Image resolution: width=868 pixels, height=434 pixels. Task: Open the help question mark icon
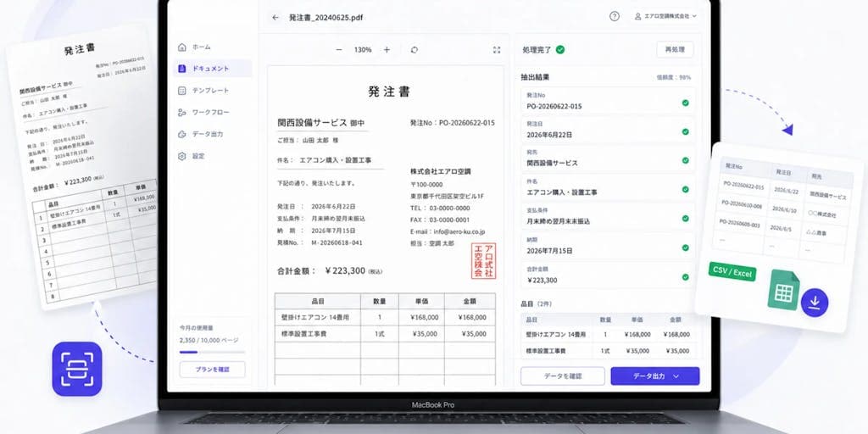pos(615,17)
